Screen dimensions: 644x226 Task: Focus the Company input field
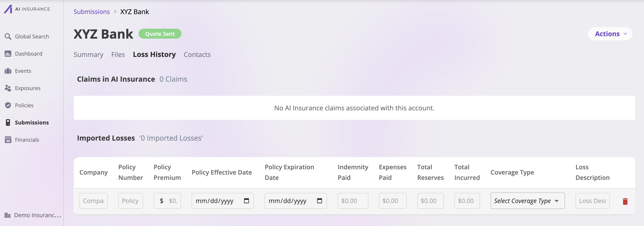click(94, 201)
